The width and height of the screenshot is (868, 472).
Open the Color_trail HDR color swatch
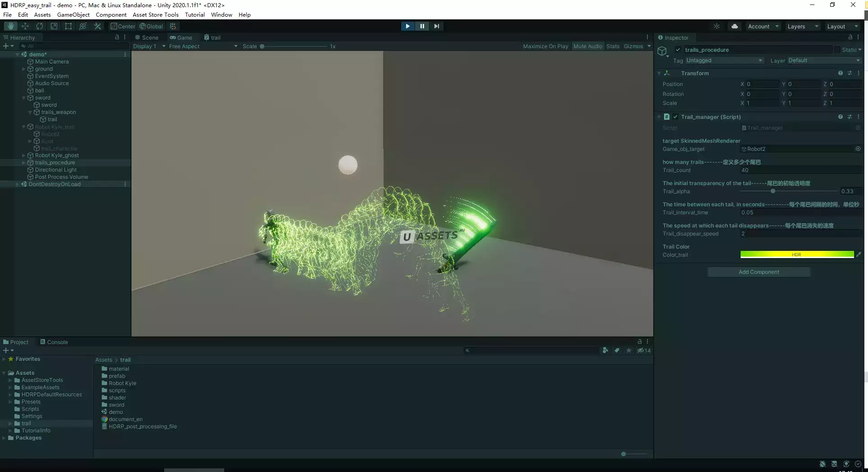click(x=797, y=254)
